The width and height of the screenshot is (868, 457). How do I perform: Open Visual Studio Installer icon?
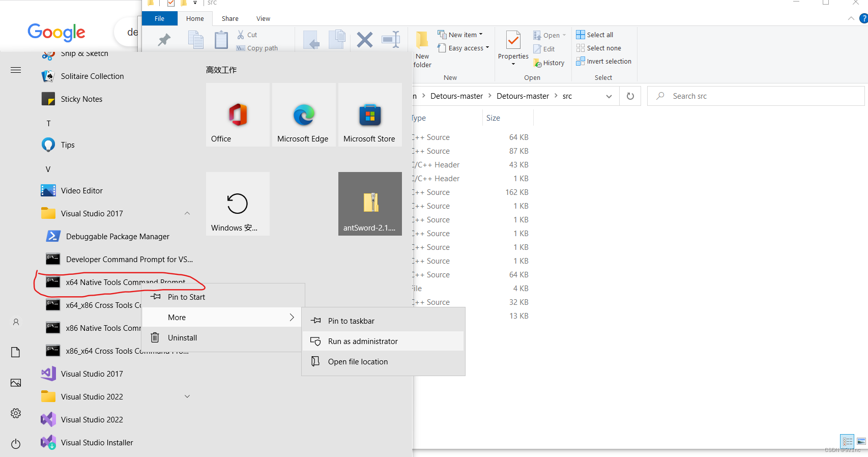48,443
